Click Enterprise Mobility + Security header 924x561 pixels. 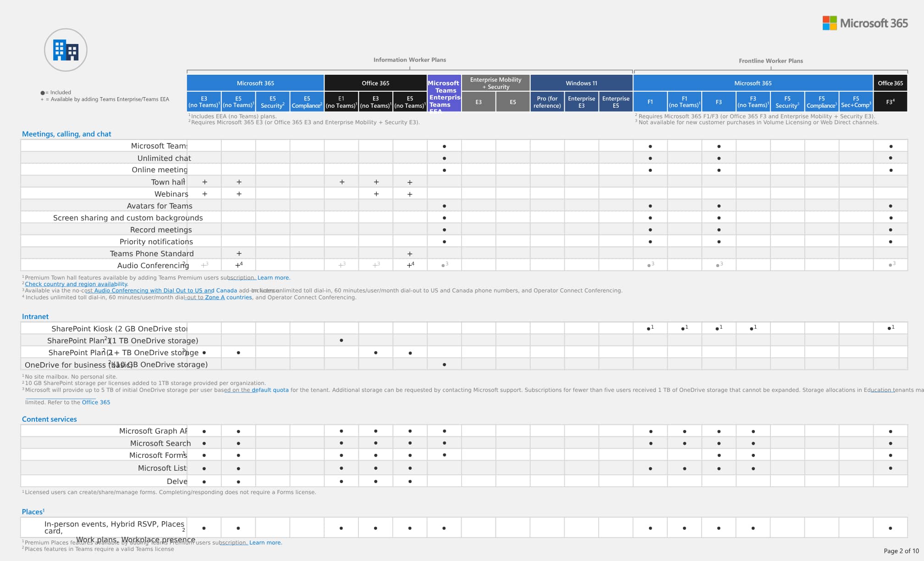[495, 83]
